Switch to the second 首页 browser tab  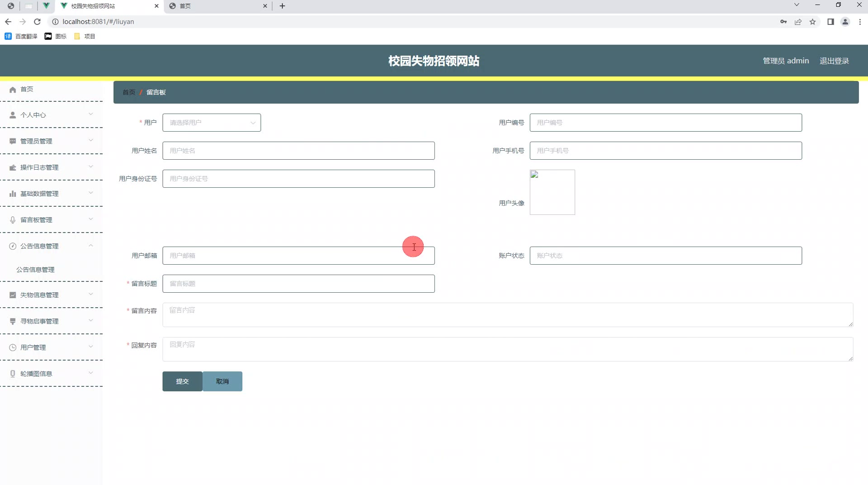218,6
